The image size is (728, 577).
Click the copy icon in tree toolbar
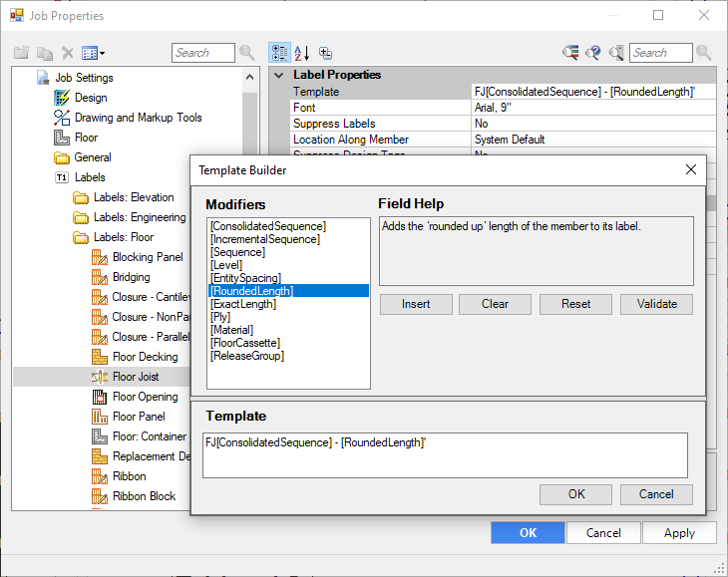pyautogui.click(x=45, y=53)
